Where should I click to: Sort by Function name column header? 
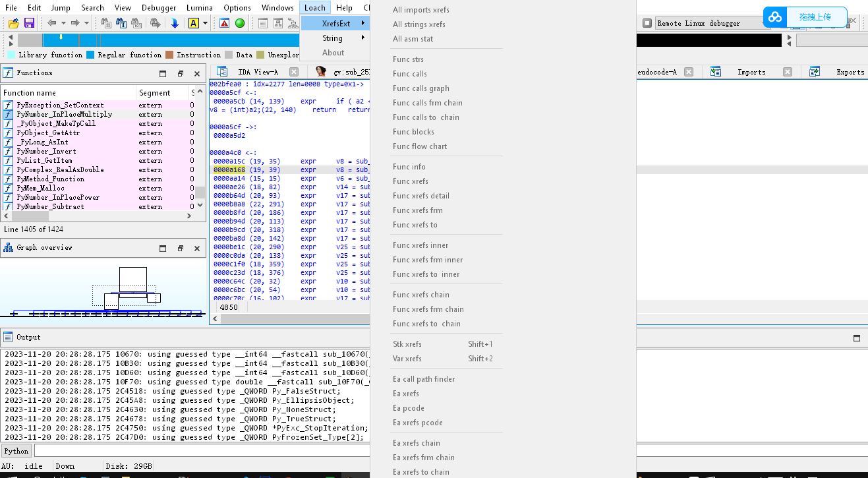click(x=69, y=93)
